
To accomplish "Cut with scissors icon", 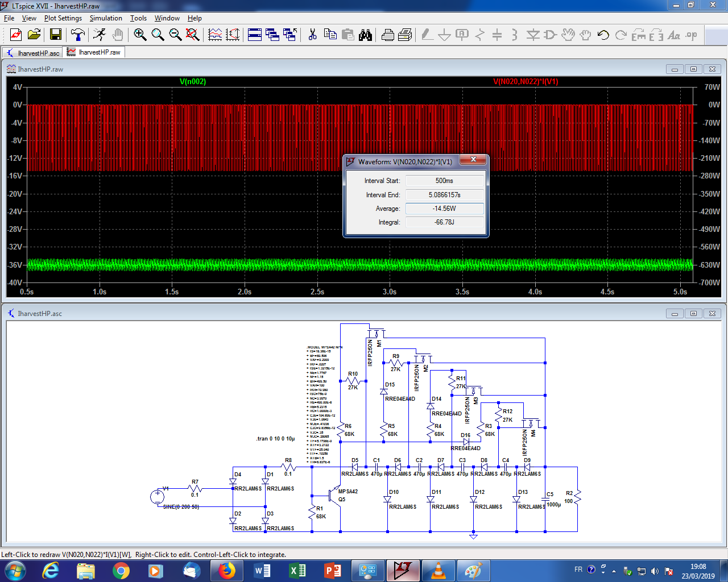I will (x=312, y=35).
